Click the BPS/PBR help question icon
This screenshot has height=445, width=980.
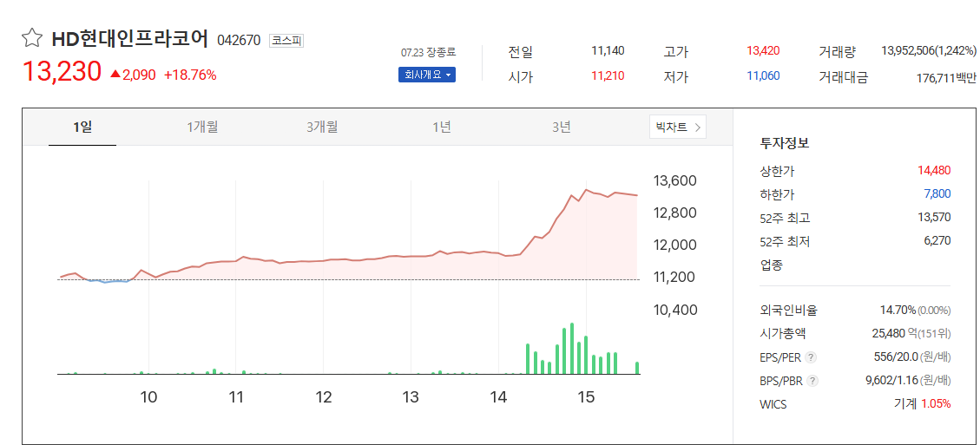click(812, 381)
